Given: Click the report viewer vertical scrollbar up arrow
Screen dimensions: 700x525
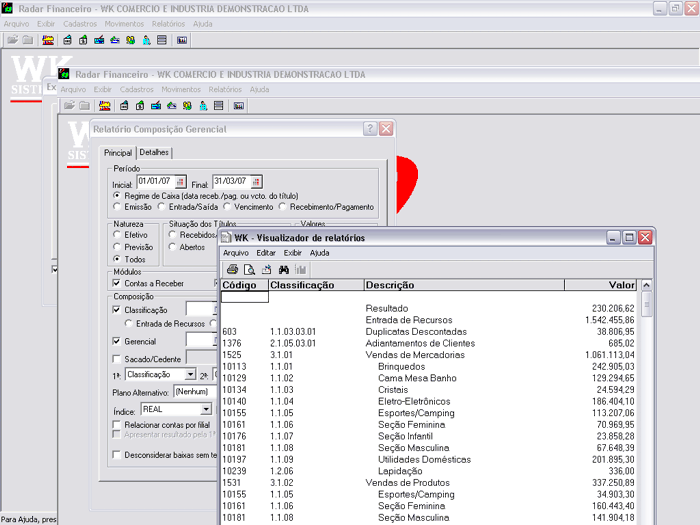Looking at the screenshot, I should click(647, 284).
